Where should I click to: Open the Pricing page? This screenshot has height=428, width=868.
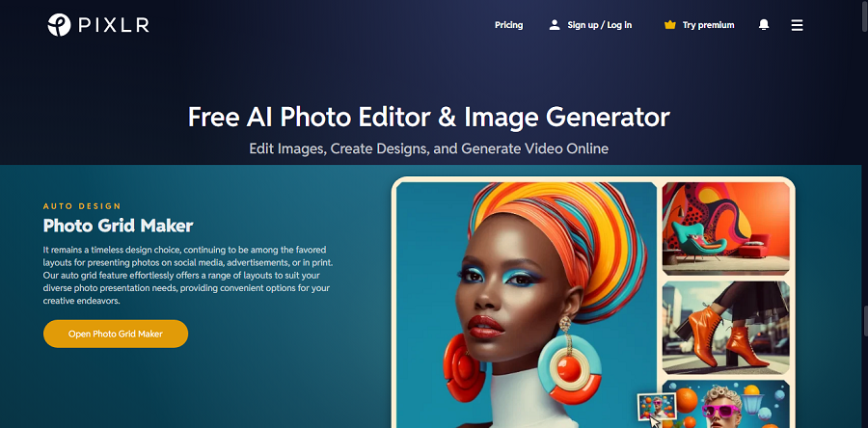pos(508,25)
